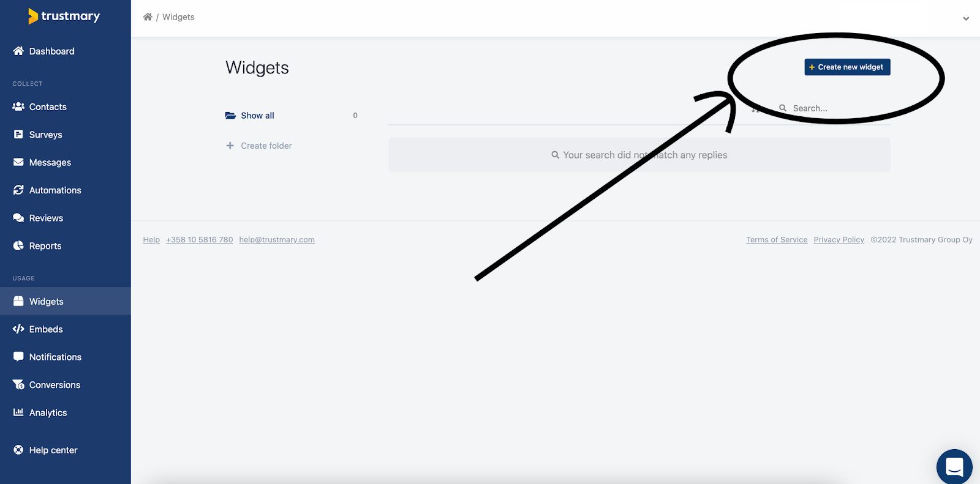Open Help center in sidebar
Screen dimensions: 980x484
pyautogui.click(x=66, y=450)
